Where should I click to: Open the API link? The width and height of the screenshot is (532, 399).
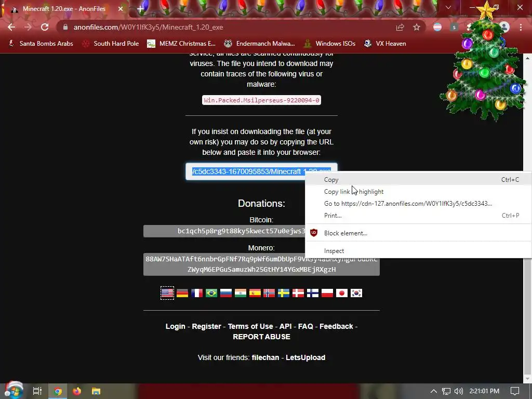pyautogui.click(x=286, y=326)
